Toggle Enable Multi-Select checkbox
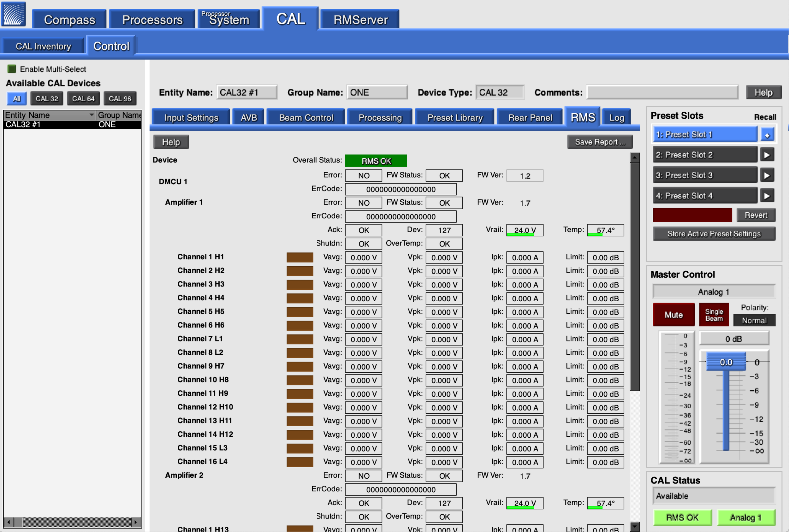Image resolution: width=789 pixels, height=532 pixels. coord(12,69)
